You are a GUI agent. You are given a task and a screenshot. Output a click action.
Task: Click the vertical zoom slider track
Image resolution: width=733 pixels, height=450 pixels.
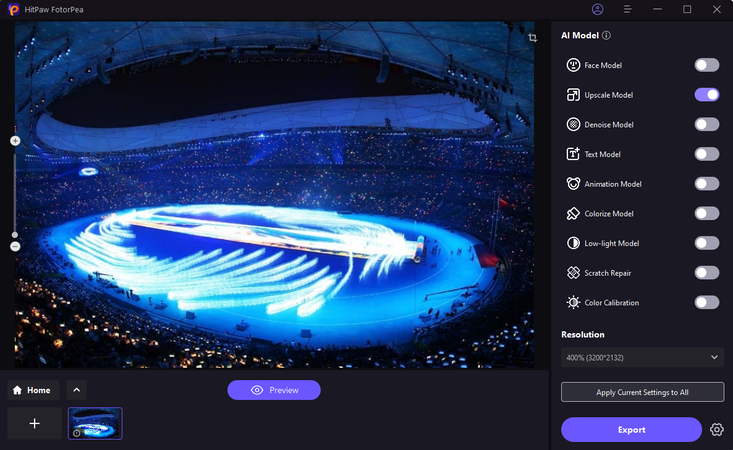tap(15, 193)
